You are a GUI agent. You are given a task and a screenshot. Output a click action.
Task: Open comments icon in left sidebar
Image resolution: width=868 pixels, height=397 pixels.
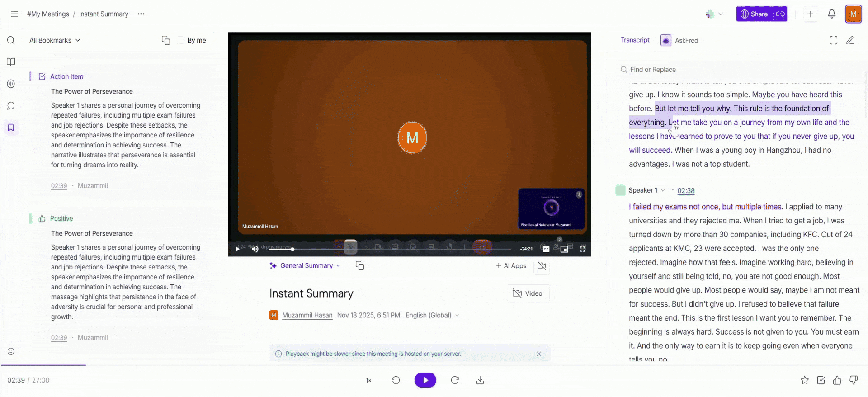(x=11, y=106)
